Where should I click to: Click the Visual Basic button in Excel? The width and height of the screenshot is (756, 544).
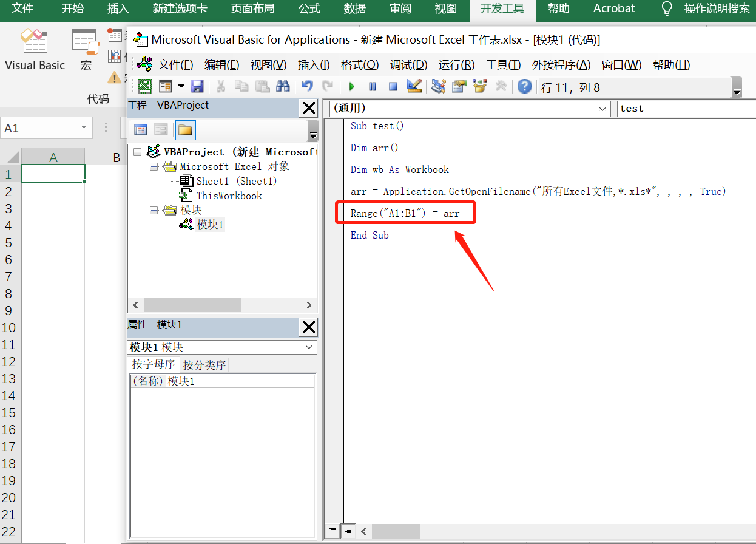tap(35, 49)
